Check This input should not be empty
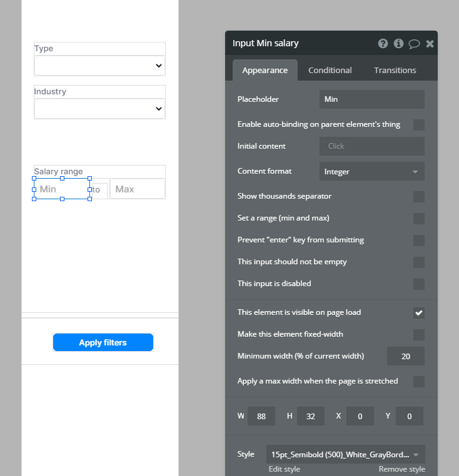459x476 pixels. 418,262
